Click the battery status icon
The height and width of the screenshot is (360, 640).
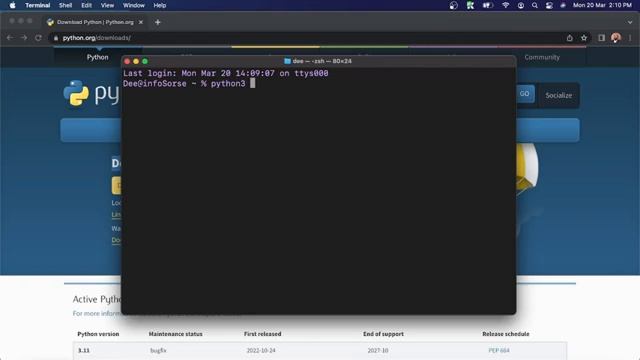point(488,5)
